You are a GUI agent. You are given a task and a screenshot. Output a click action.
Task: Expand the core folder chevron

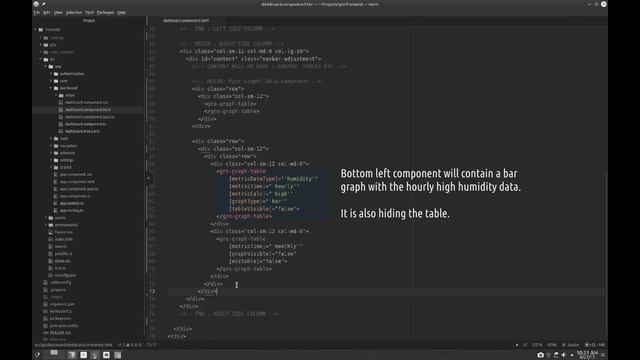coord(51,81)
